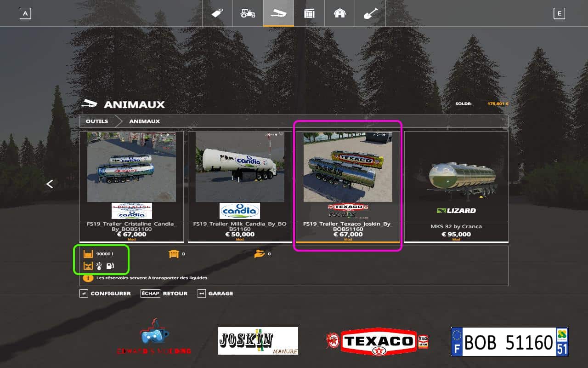Click ANIMAUX in the breadcrumb
This screenshot has height=368, width=588.
point(144,121)
